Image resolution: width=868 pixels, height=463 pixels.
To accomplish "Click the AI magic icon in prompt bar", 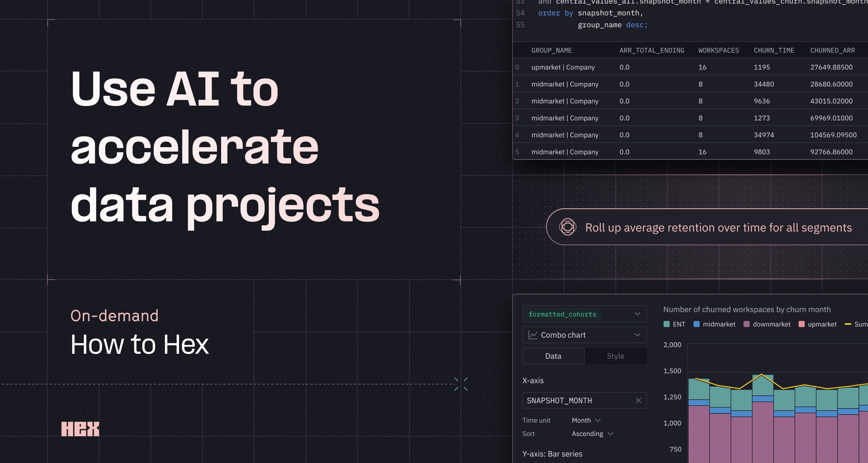I will pyautogui.click(x=567, y=227).
